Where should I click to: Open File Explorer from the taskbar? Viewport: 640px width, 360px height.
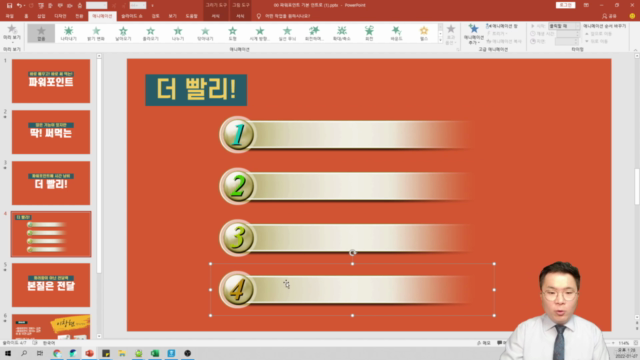coord(122,353)
